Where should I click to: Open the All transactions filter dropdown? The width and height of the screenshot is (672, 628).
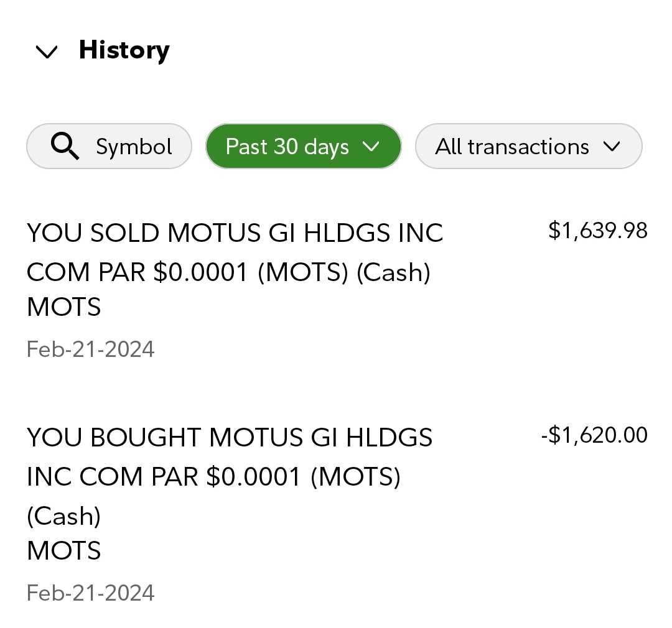(528, 147)
